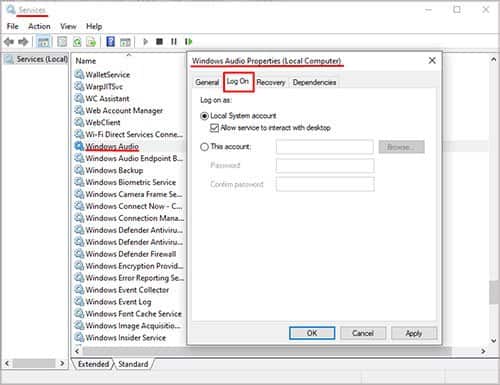Switch to the Log On tab
500x385 pixels.
pos(238,81)
